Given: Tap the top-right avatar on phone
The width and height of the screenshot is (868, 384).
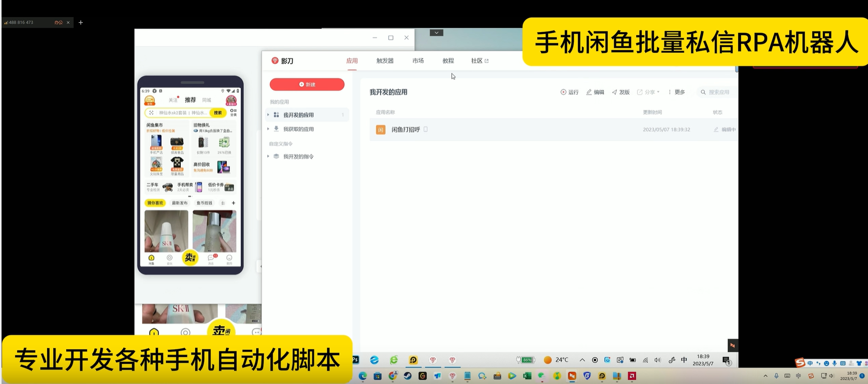Looking at the screenshot, I should [231, 100].
